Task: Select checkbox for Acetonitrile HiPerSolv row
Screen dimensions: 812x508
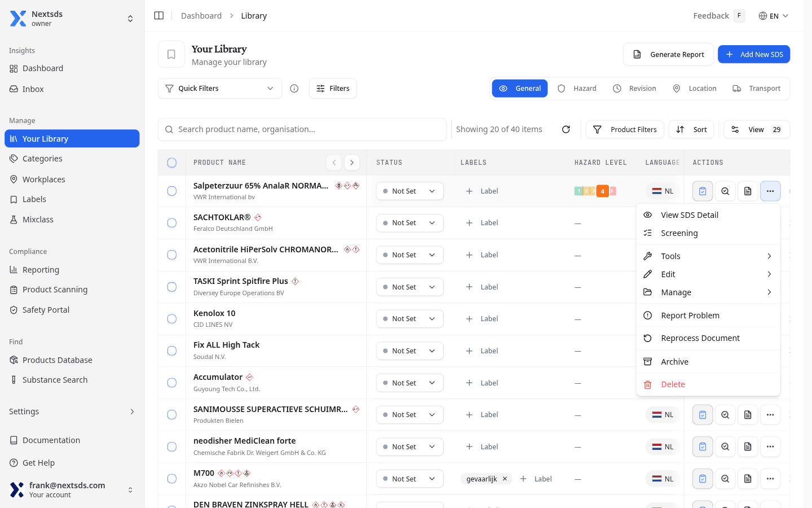Action: (172, 255)
